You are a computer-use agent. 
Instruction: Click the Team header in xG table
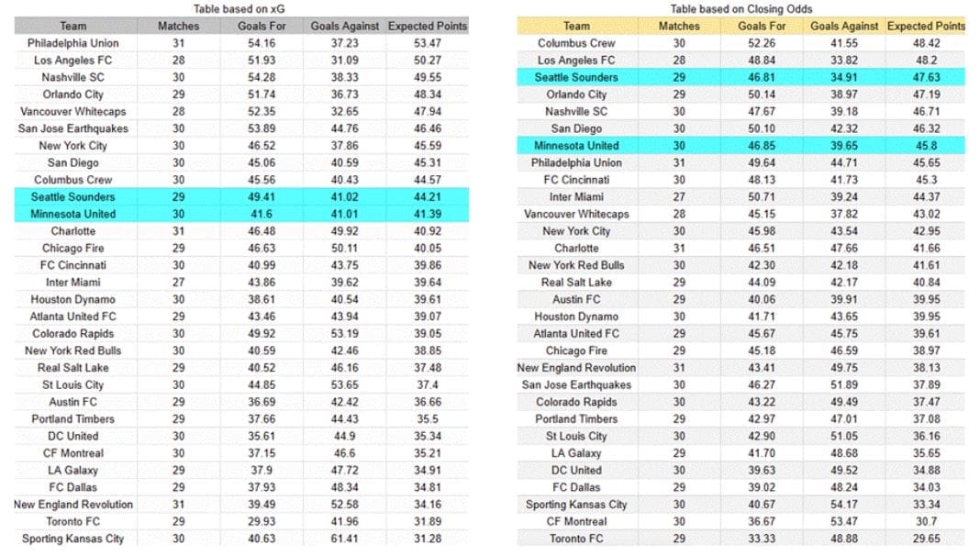pyautogui.click(x=73, y=27)
